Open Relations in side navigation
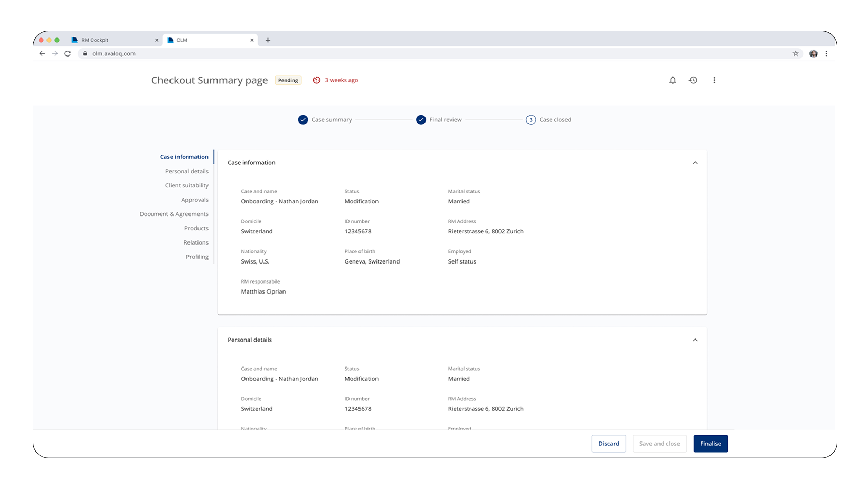Viewport: 868px width, 489px height. click(196, 242)
